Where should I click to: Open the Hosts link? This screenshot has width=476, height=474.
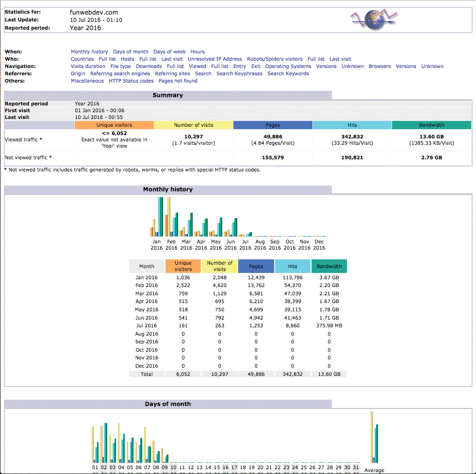tap(127, 59)
